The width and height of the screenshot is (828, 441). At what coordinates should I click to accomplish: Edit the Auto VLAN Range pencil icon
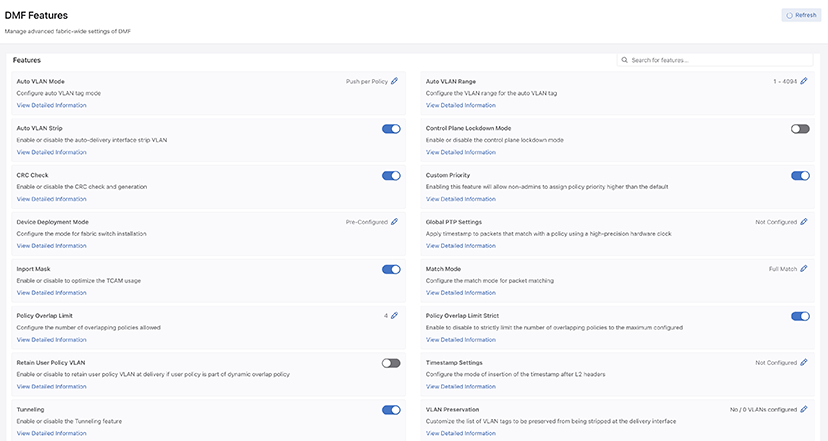pos(804,81)
